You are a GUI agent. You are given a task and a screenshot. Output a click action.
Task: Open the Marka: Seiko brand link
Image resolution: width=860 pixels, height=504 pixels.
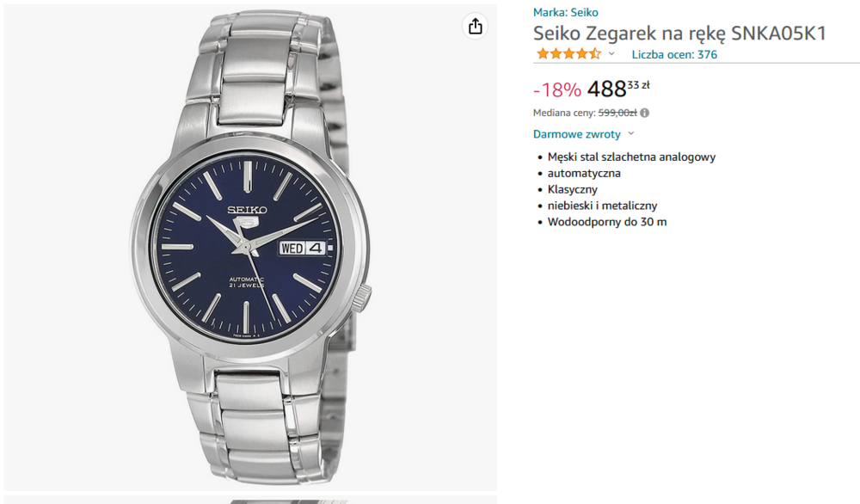(565, 12)
